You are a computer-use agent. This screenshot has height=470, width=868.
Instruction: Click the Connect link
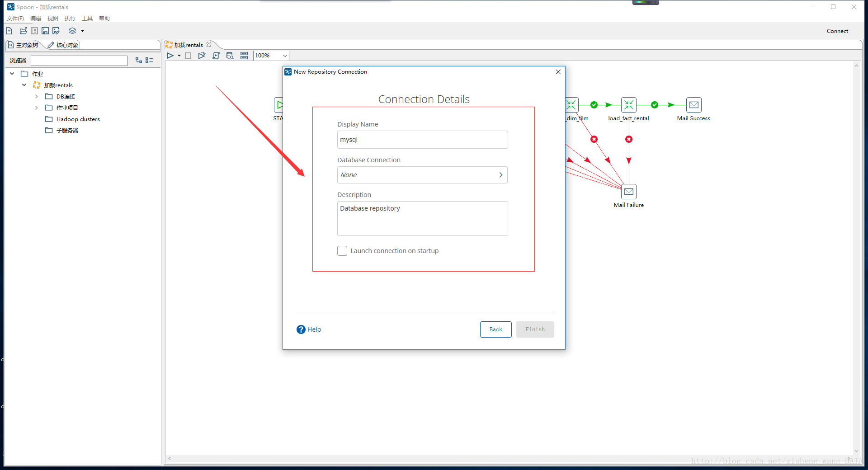click(837, 31)
